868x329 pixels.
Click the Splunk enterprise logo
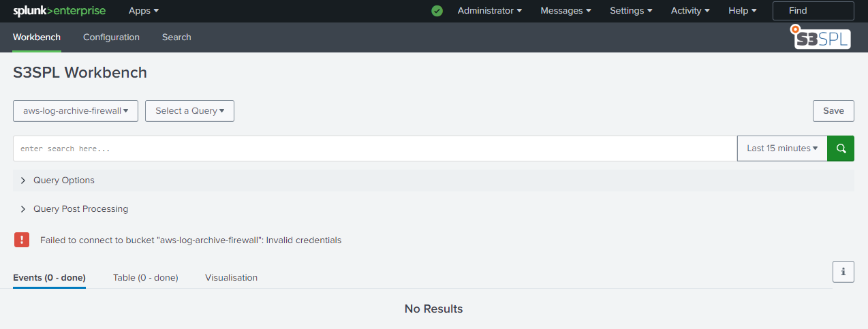click(x=59, y=11)
